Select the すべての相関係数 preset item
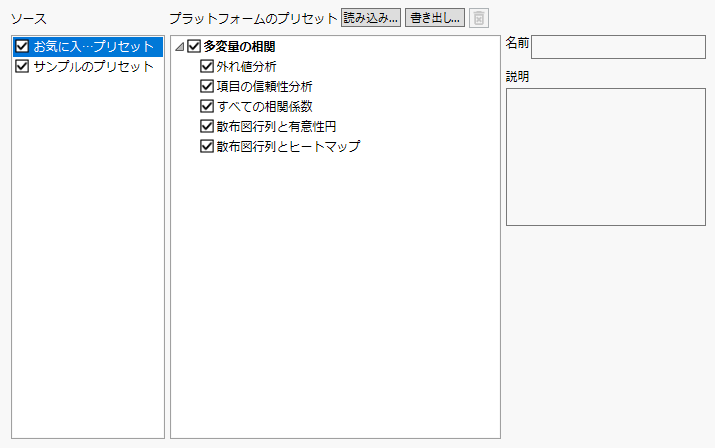 [264, 107]
